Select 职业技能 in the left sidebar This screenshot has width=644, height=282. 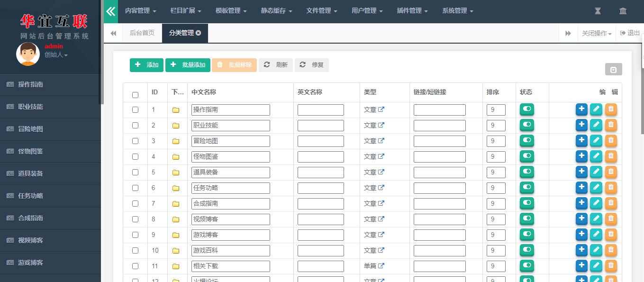50,107
